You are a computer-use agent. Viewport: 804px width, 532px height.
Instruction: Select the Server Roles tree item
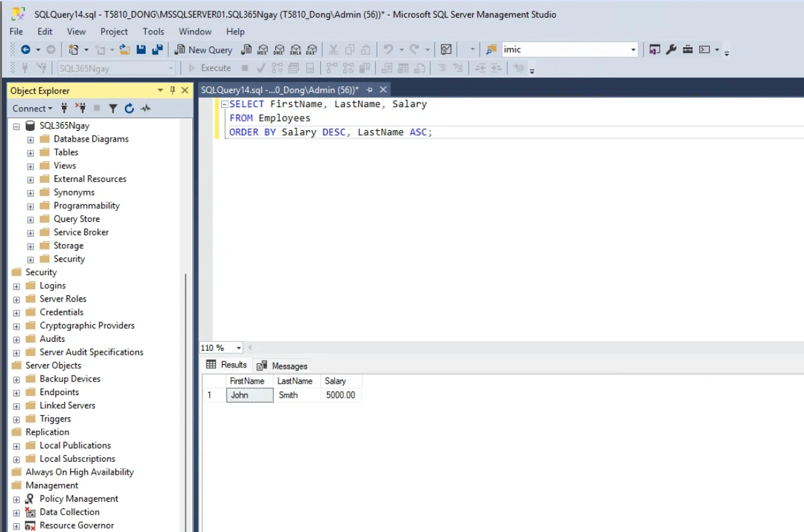tap(63, 299)
